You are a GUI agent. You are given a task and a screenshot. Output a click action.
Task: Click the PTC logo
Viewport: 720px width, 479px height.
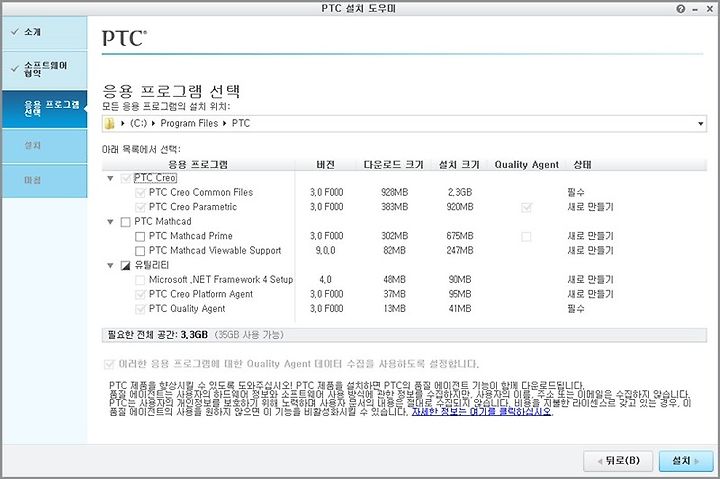click(x=124, y=39)
